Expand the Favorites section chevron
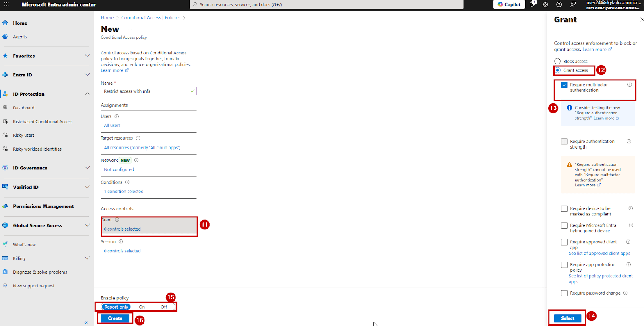644x326 pixels. click(87, 56)
